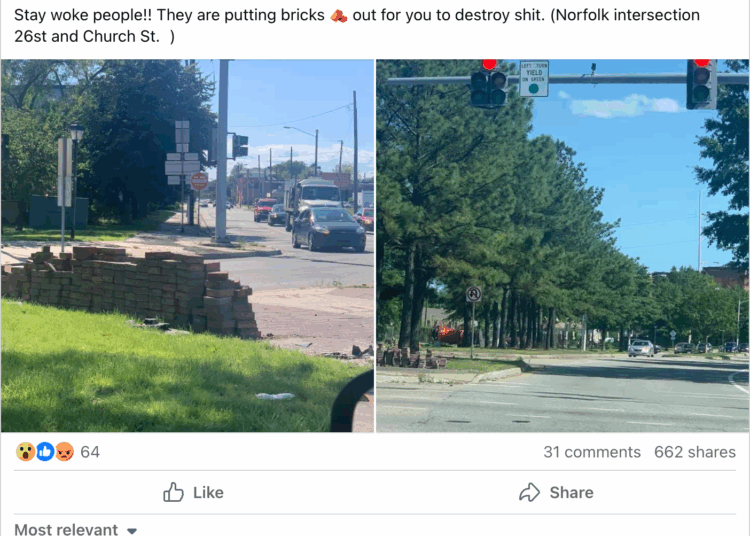Open the left photo of brick pile
Image resolution: width=750 pixels, height=536 pixels.
click(x=188, y=245)
